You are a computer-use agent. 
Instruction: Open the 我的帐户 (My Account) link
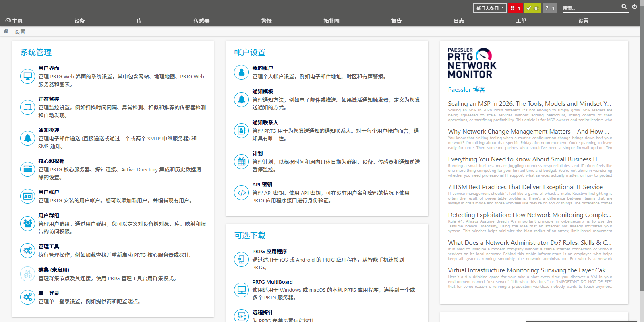tap(262, 68)
